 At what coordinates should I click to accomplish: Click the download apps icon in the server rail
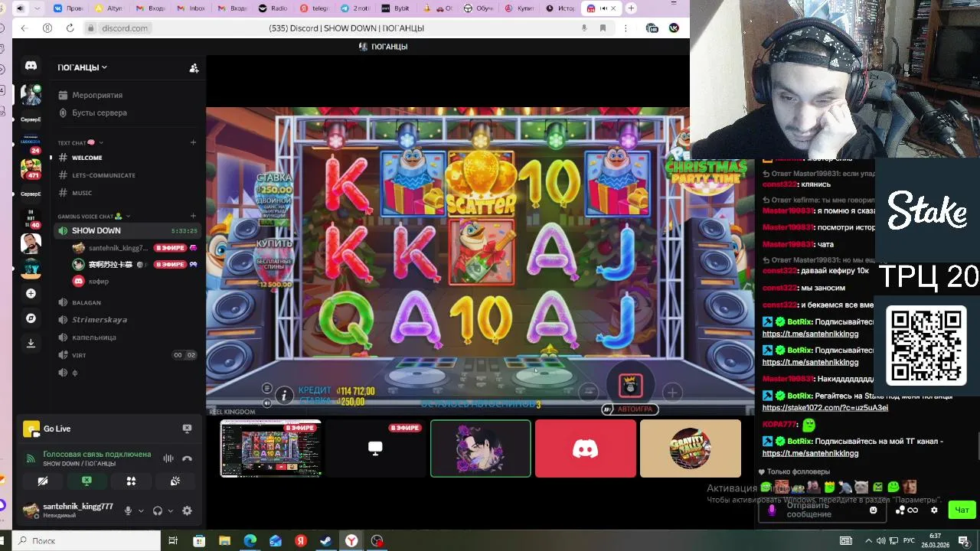pos(31,343)
